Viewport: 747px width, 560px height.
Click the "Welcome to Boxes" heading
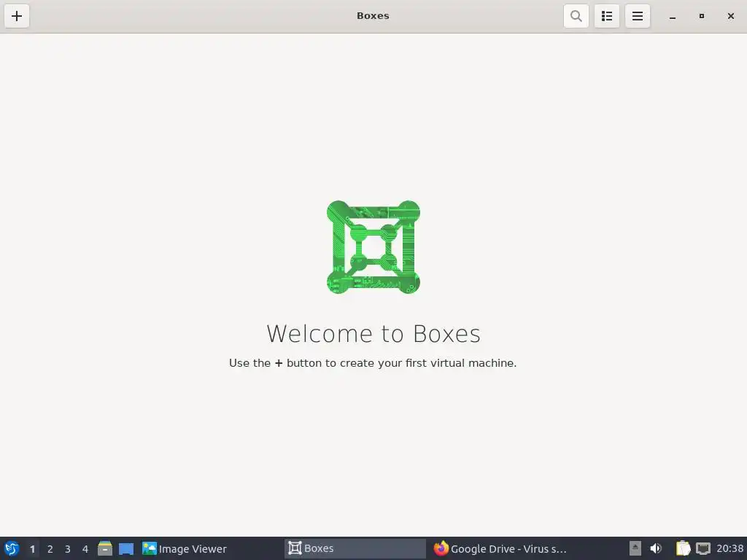tap(373, 333)
